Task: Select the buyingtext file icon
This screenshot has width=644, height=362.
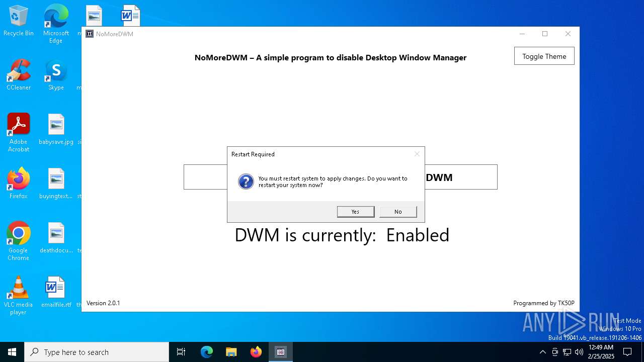Action: pyautogui.click(x=56, y=184)
